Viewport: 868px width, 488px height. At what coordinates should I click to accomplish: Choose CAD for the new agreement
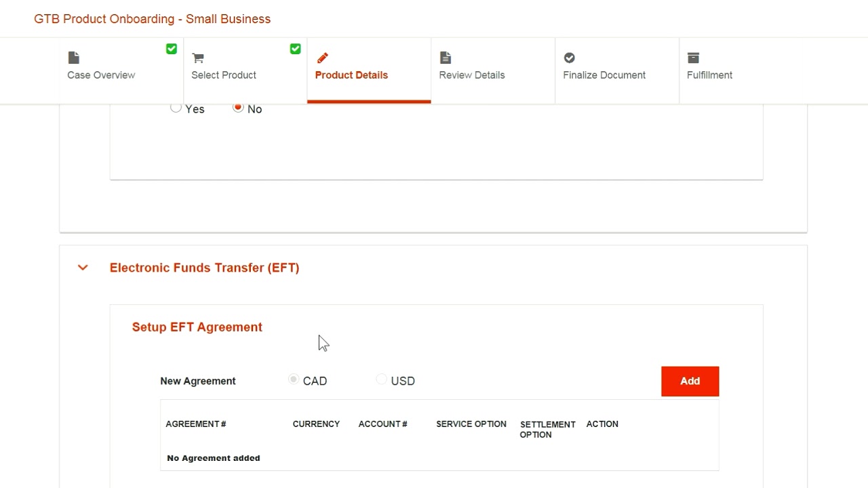(x=294, y=380)
